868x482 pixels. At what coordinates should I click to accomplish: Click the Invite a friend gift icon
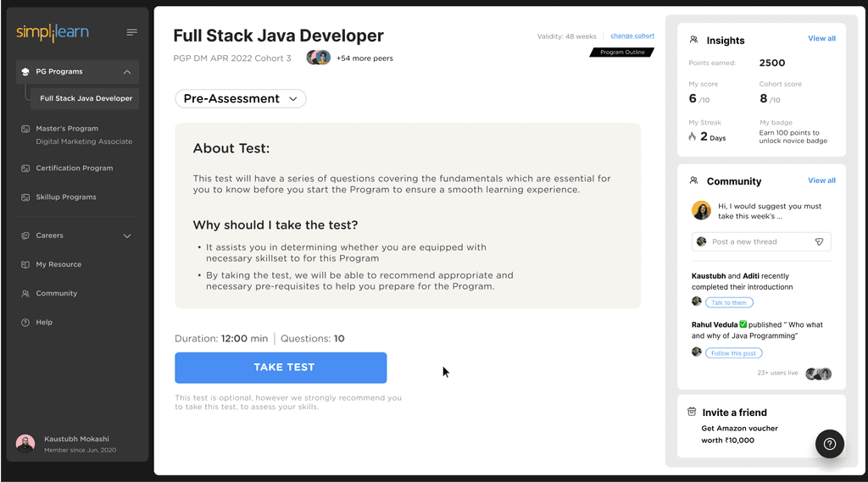tap(692, 412)
